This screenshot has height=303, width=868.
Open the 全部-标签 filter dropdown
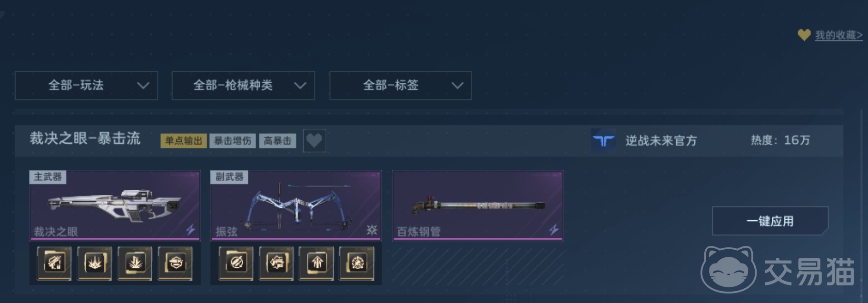401,86
